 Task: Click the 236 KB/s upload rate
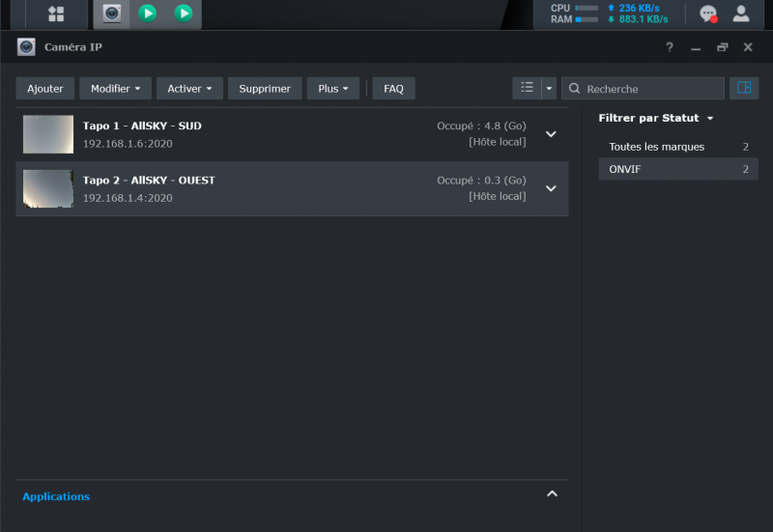[x=639, y=9]
